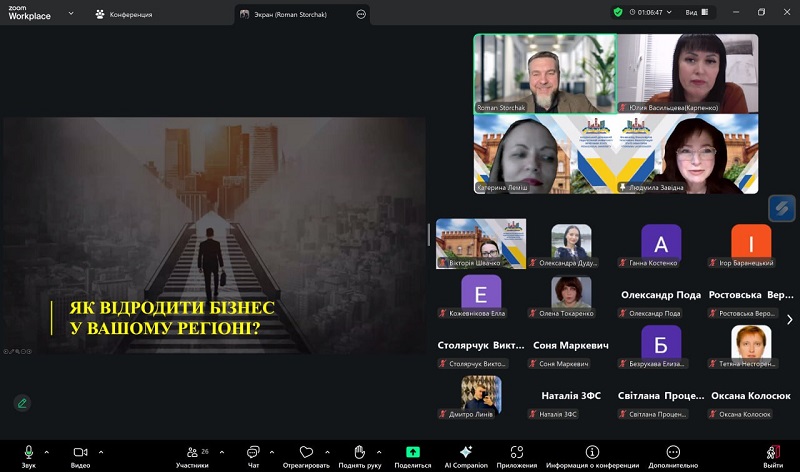The height and width of the screenshot is (472, 800).
Task: Click the red Выйти leave button
Action: coord(773,454)
